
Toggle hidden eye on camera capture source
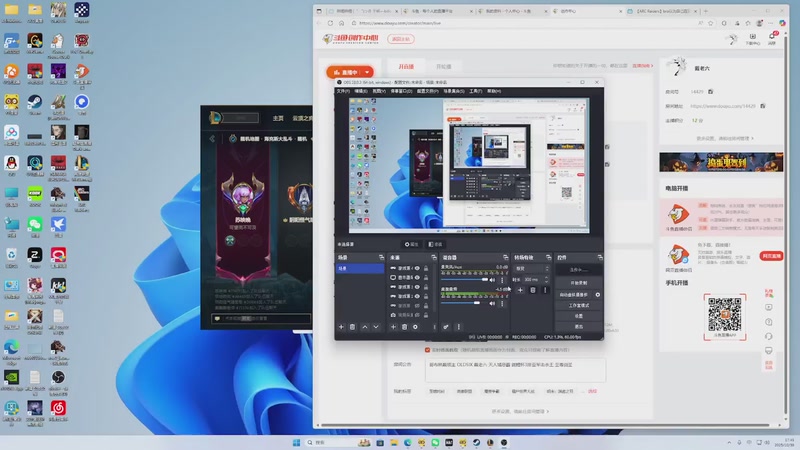pyautogui.click(x=417, y=315)
